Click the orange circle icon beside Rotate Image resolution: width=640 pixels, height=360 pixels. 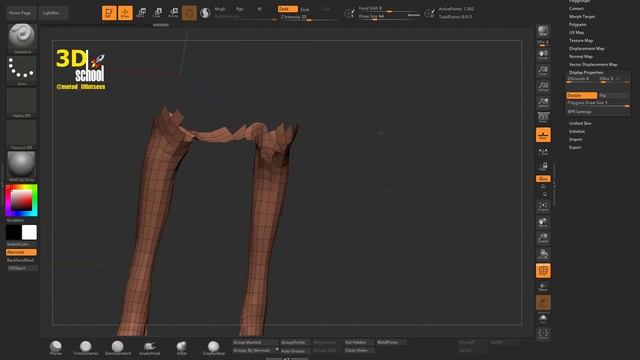point(189,13)
